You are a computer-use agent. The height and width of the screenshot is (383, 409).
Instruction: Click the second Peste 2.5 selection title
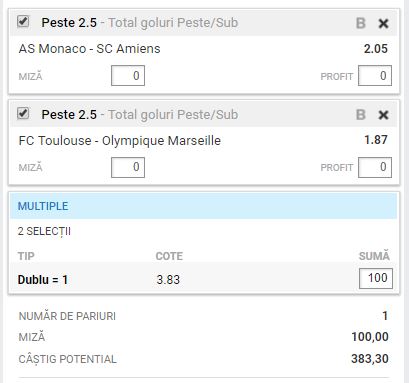[69, 115]
